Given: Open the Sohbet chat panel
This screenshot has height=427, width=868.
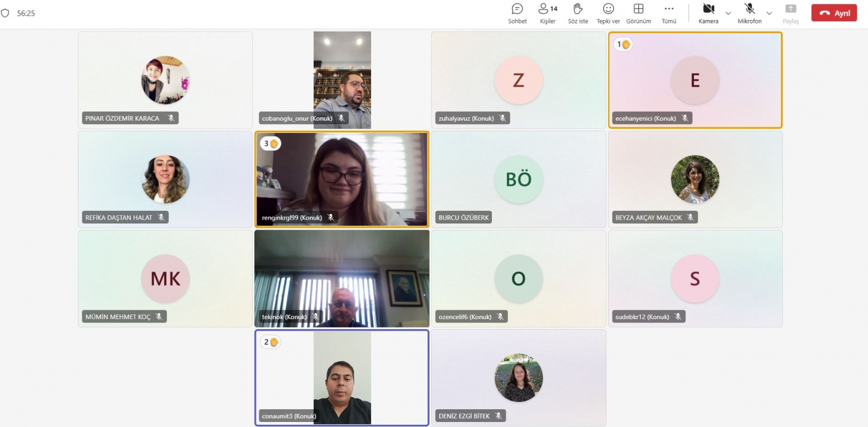Looking at the screenshot, I should (x=517, y=9).
